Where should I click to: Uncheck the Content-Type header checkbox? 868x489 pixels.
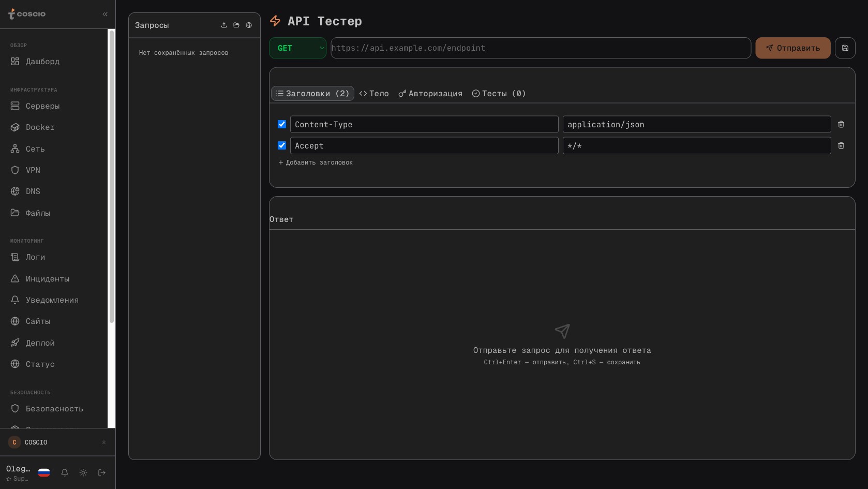coord(282,124)
